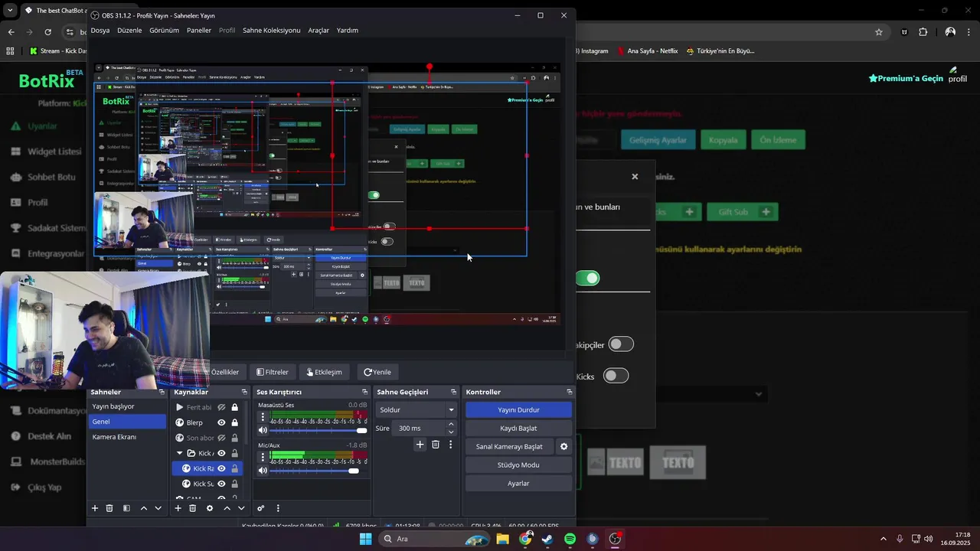Open Chrome extensions puzzle icon
This screenshot has width=980, height=551.
(x=923, y=32)
